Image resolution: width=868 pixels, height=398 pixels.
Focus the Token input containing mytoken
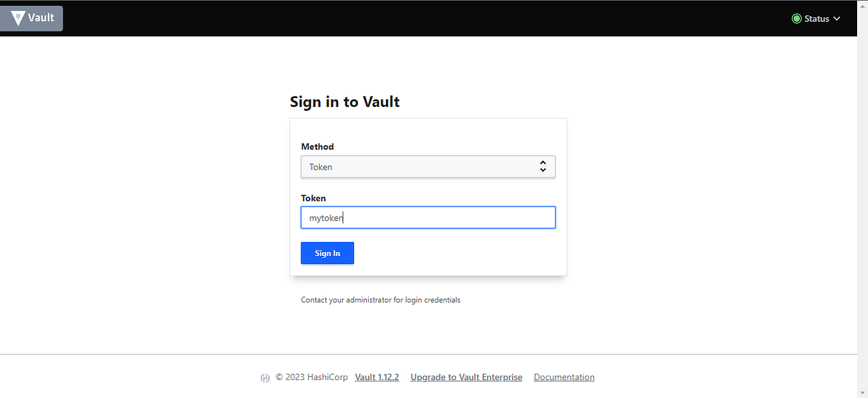pyautogui.click(x=428, y=218)
